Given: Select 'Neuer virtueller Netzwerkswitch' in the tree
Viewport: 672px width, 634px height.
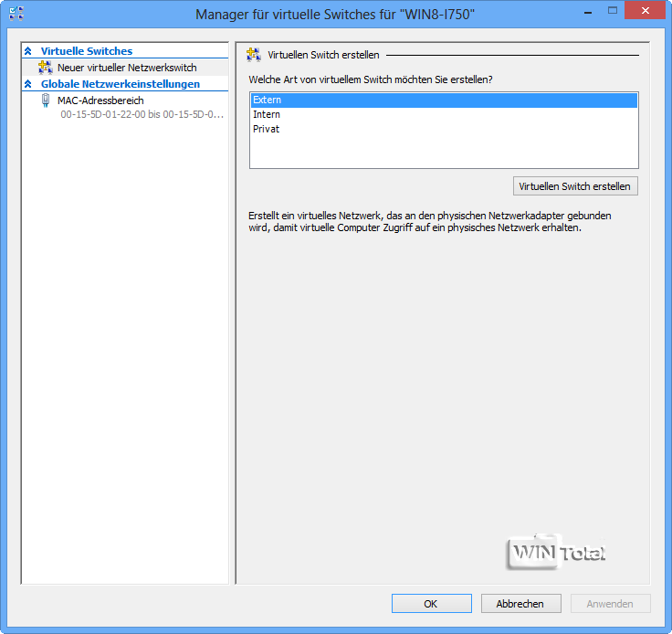Looking at the screenshot, I should click(127, 68).
